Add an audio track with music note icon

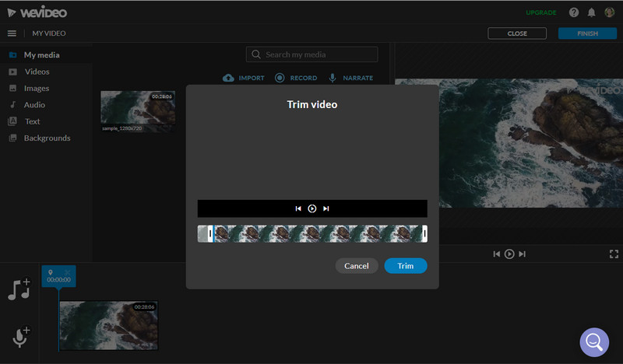click(19, 289)
